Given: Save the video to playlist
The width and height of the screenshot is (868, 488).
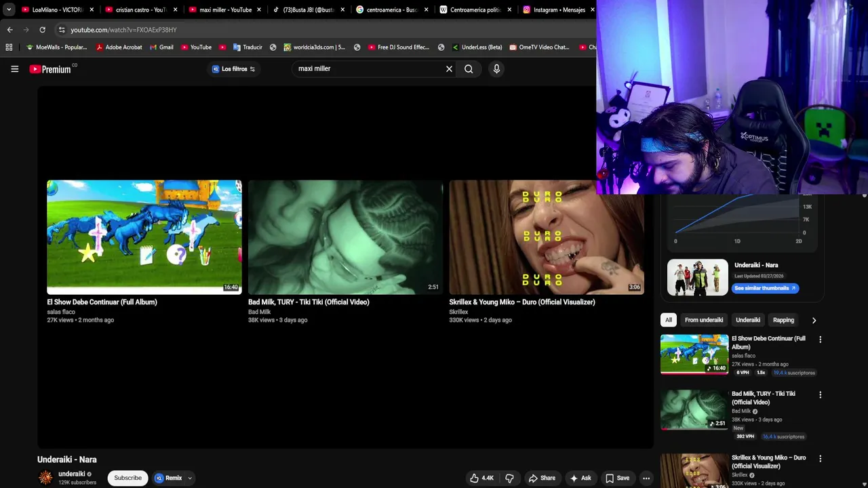Looking at the screenshot, I should [x=617, y=478].
